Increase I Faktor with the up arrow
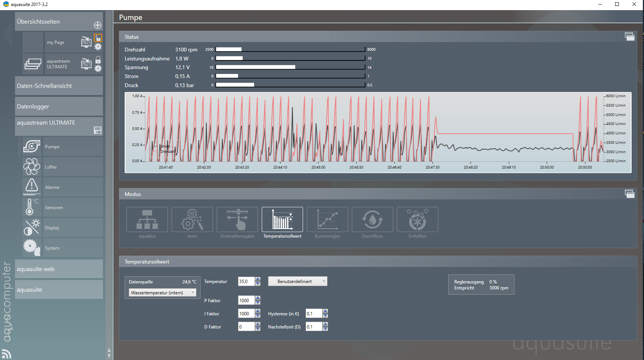 click(x=258, y=312)
